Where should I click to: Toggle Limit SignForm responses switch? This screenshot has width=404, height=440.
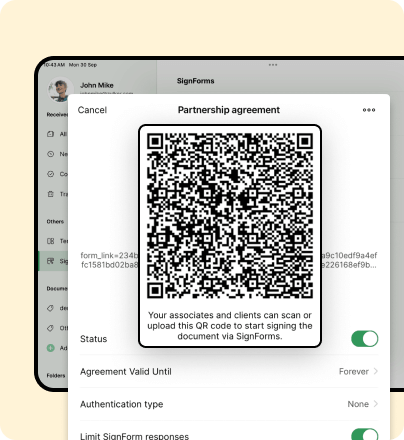click(365, 434)
